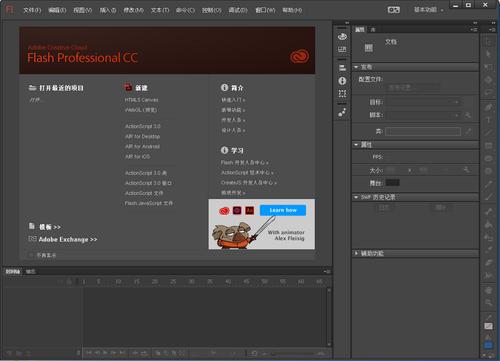
Task: Toggle show or hide all layers eye
Action: 61,282
